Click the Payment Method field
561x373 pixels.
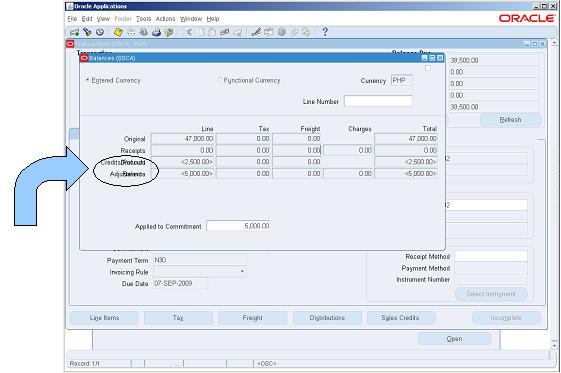tap(491, 268)
